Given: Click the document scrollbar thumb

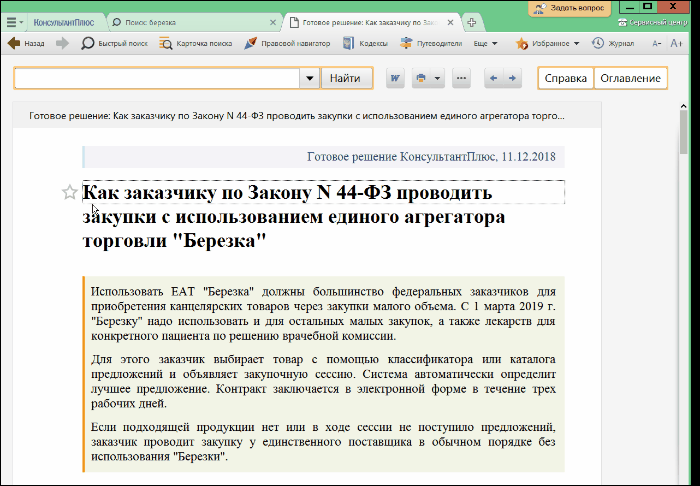Looking at the screenshot, I should click(x=683, y=132).
